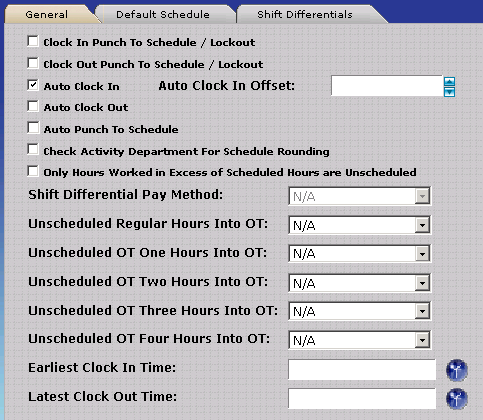Decrease Auto Clock In Offset with down arrow
This screenshot has width=483, height=420.
tap(449, 92)
